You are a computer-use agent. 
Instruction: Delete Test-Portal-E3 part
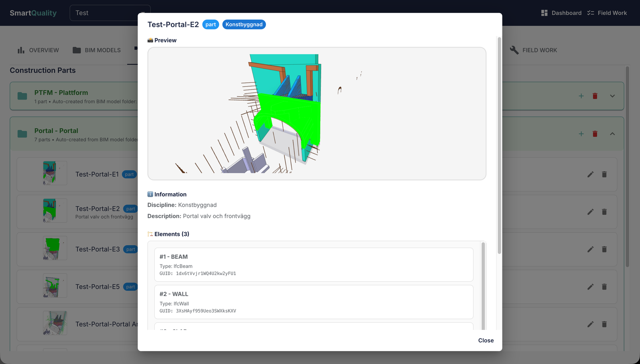604,249
